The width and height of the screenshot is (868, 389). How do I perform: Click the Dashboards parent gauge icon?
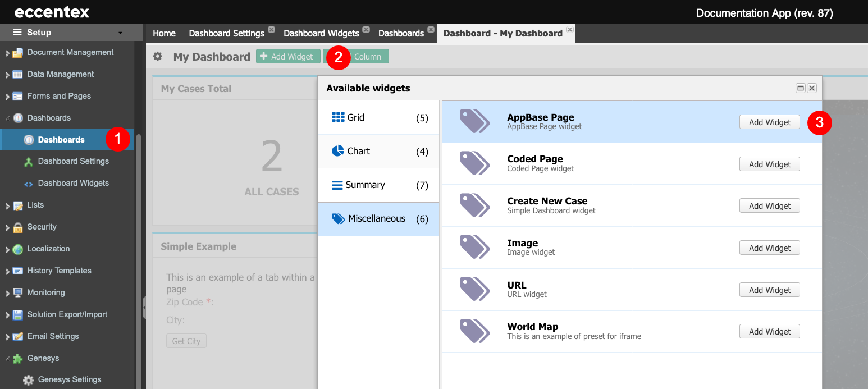pyautogui.click(x=18, y=118)
